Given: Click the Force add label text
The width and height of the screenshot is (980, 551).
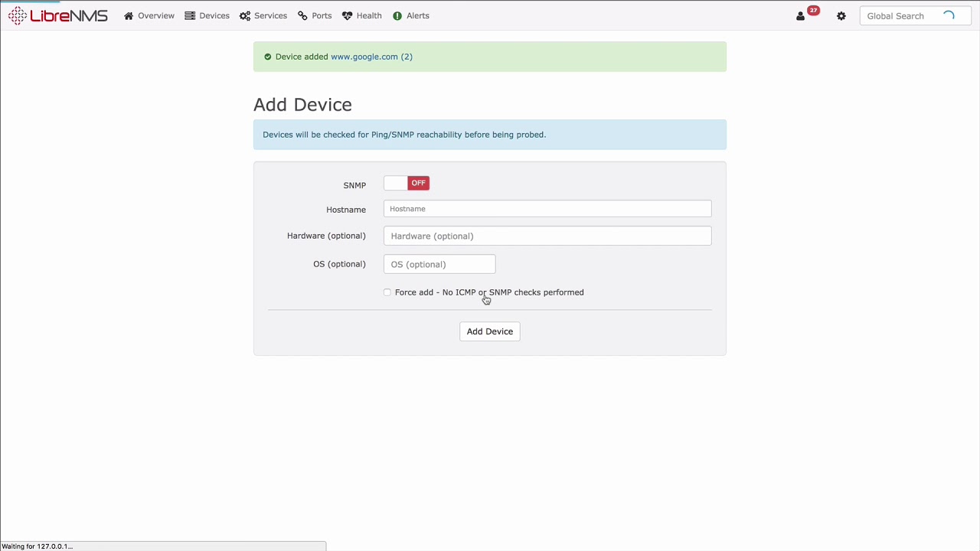Looking at the screenshot, I should (x=489, y=292).
